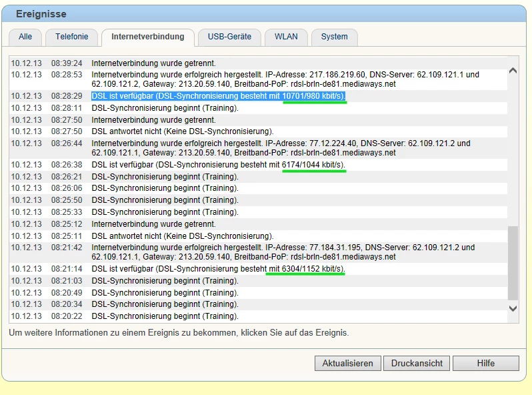Select the 08:20:22 Training event
Image resolution: width=532 pixels, height=395 pixels.
258,316
